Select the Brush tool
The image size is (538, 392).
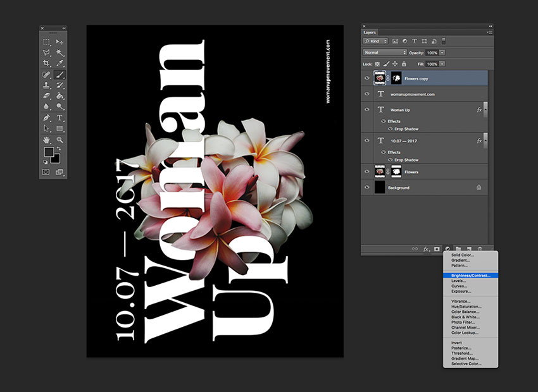point(59,75)
